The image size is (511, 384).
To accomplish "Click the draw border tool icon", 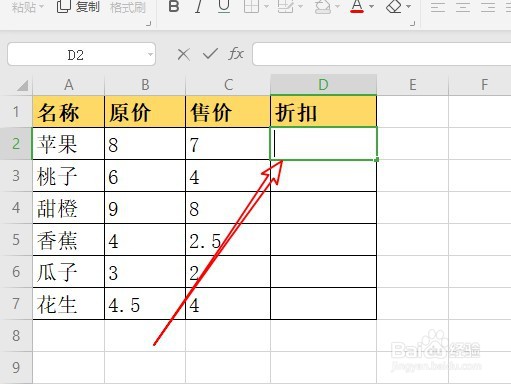I will 286,6.
